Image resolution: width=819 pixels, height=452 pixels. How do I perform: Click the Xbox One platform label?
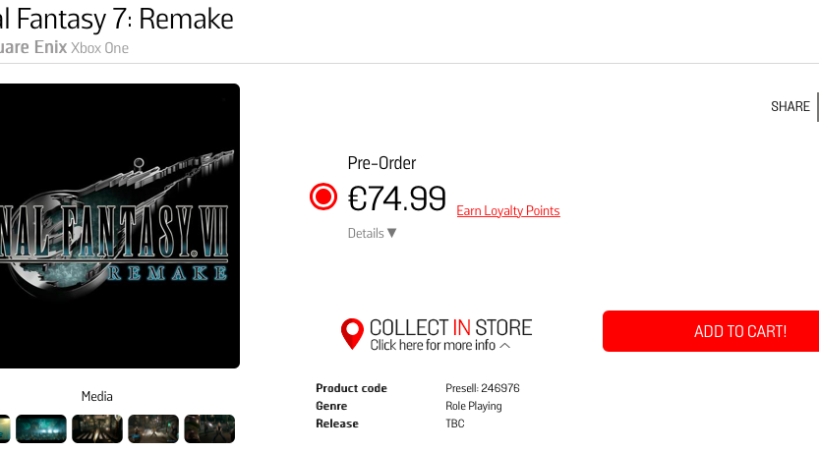click(100, 48)
